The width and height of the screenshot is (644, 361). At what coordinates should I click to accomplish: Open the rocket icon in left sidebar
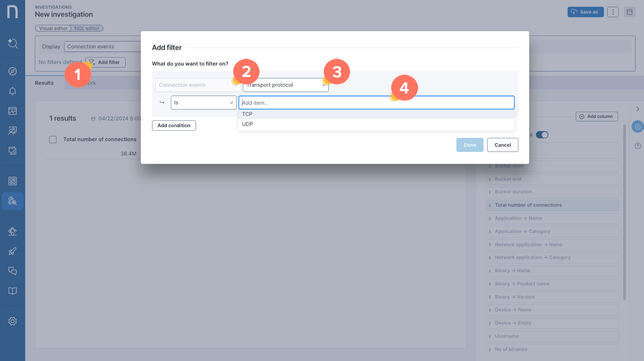13,251
